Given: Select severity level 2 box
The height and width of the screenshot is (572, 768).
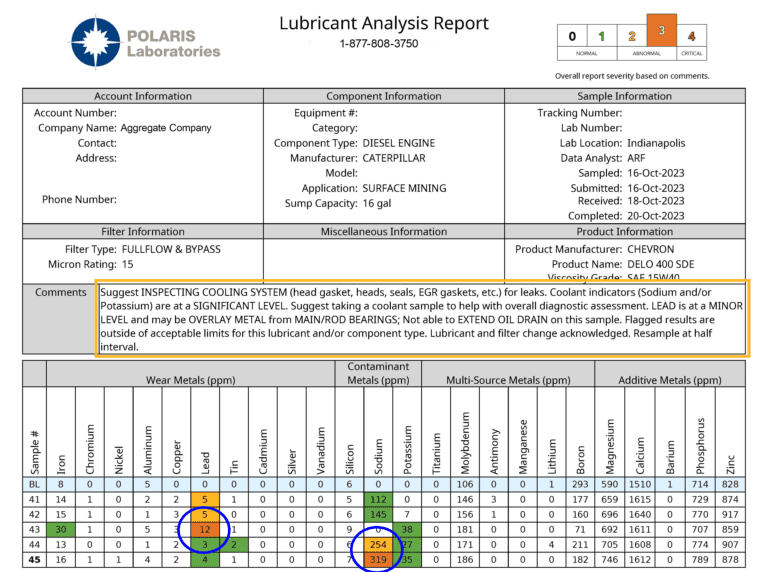Looking at the screenshot, I should point(632,36).
